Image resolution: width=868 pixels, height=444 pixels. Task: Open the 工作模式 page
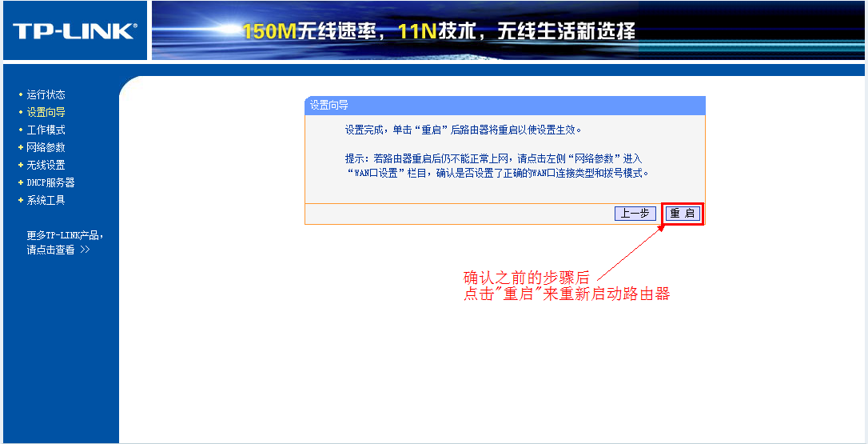coord(46,130)
